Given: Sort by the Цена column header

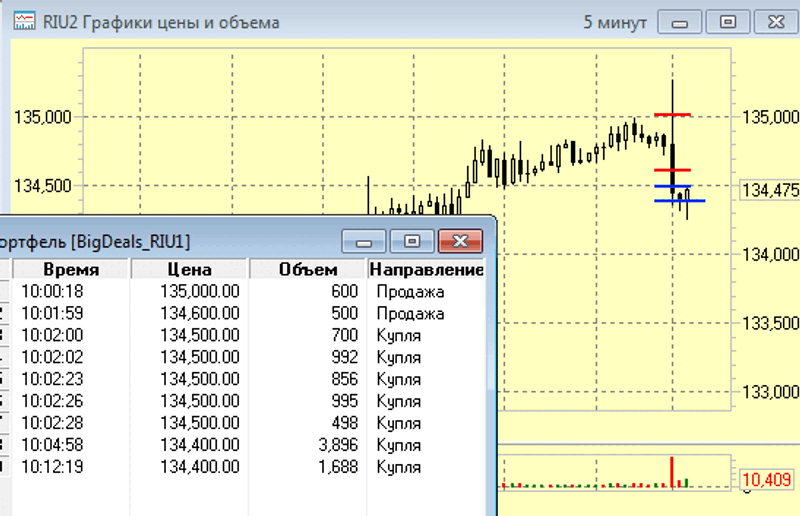Looking at the screenshot, I should 189,269.
